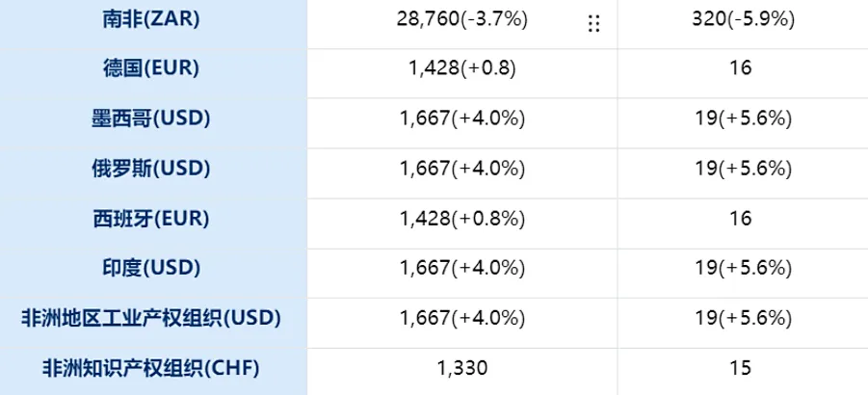Select the 南非(ZAR) row header cell
Screen dimensions: 868x395
154,18
